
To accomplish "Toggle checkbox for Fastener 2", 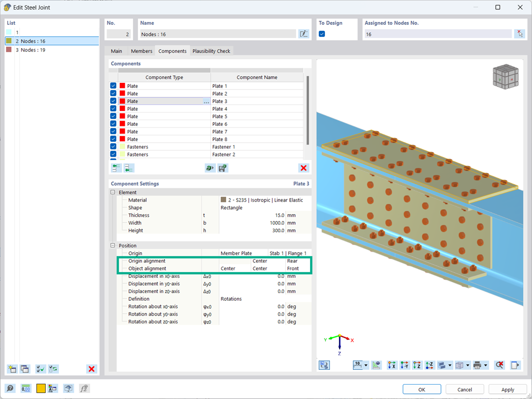I will point(114,154).
